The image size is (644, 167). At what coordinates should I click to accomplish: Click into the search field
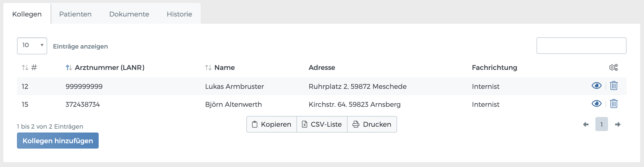click(581, 46)
